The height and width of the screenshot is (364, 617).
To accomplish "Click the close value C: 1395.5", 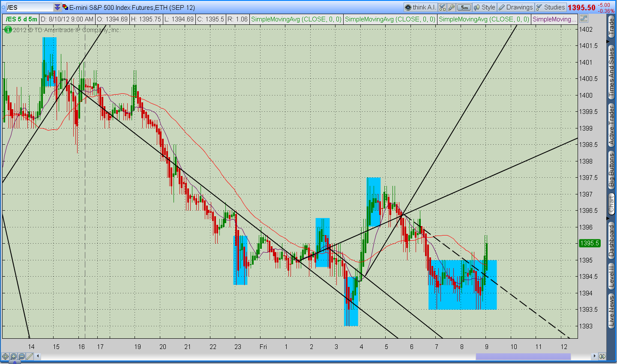I will [210, 19].
